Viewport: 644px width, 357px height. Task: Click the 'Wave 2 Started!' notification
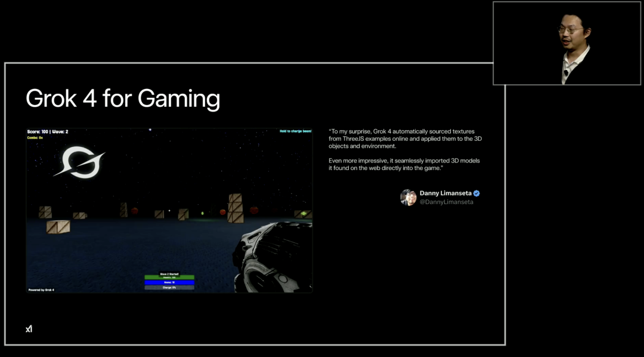pos(169,274)
